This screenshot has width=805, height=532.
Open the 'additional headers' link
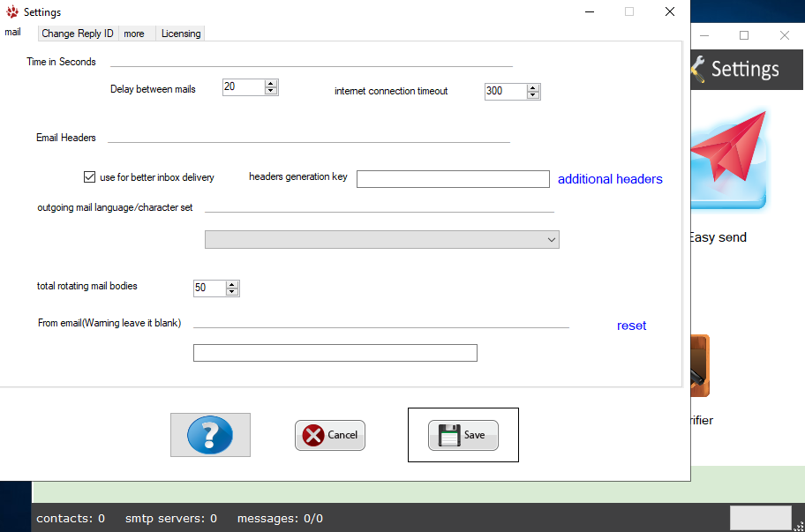tap(610, 179)
